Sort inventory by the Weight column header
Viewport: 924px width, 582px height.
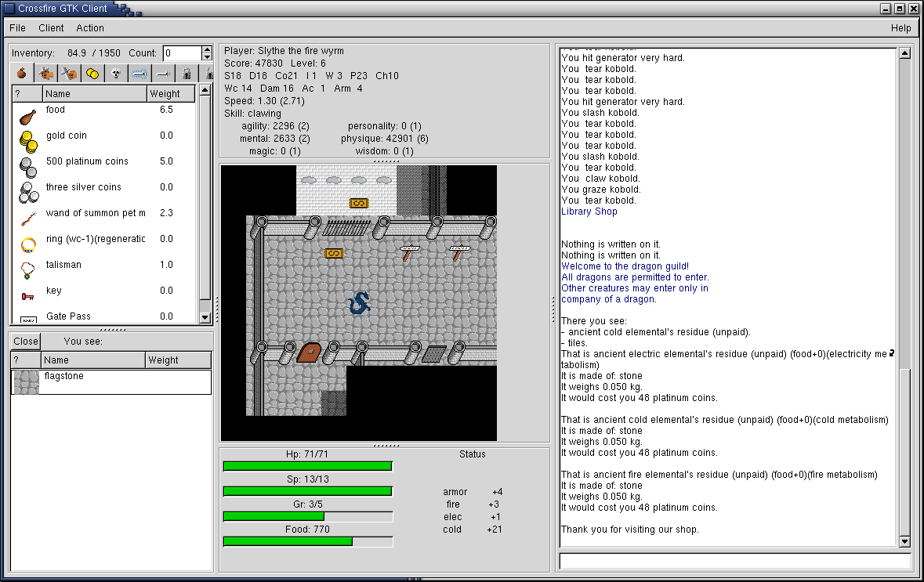point(170,94)
